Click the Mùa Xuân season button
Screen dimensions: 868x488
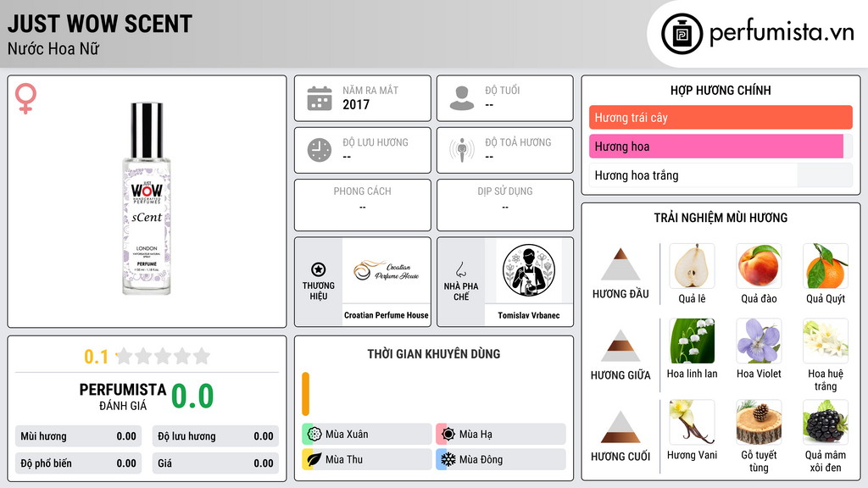[x=367, y=434]
